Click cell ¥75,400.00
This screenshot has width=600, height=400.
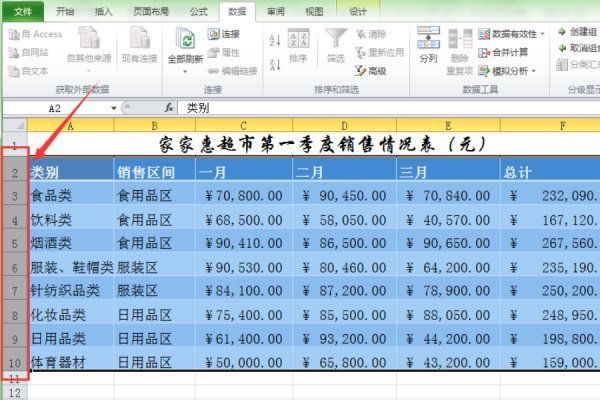244,312
